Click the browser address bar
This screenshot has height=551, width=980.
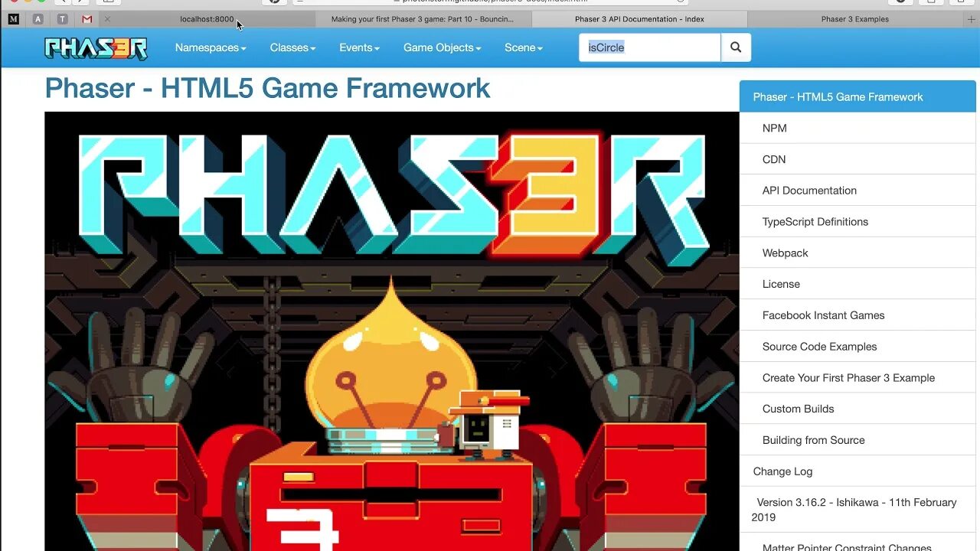click(490, 2)
